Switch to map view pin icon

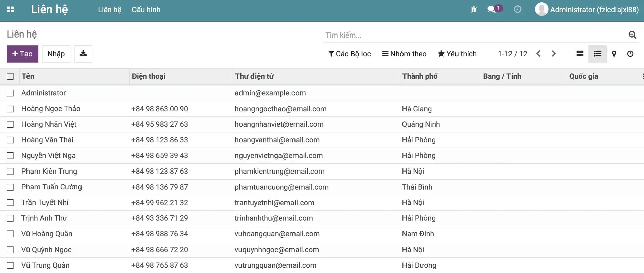click(614, 54)
